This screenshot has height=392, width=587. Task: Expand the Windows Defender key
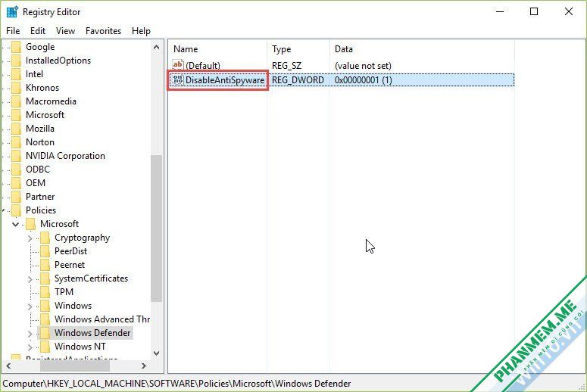(x=30, y=334)
